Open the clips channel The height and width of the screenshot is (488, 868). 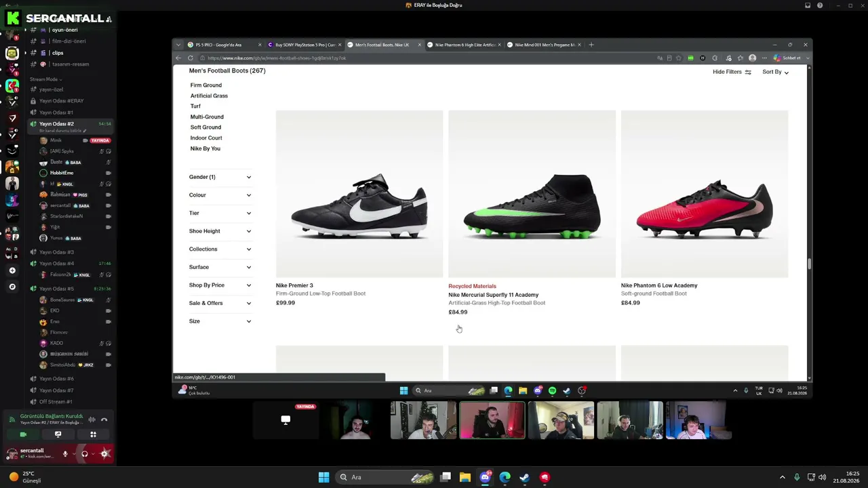click(x=58, y=53)
